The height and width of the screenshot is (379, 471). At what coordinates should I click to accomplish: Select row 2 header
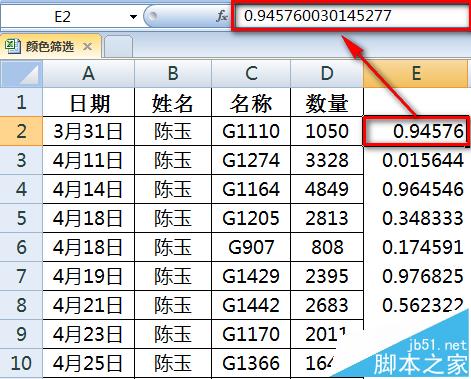(x=21, y=131)
